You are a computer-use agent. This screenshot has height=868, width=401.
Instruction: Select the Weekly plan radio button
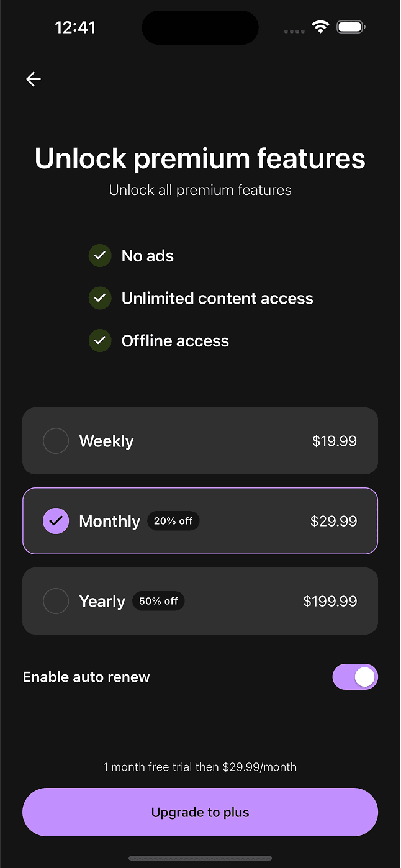point(56,441)
